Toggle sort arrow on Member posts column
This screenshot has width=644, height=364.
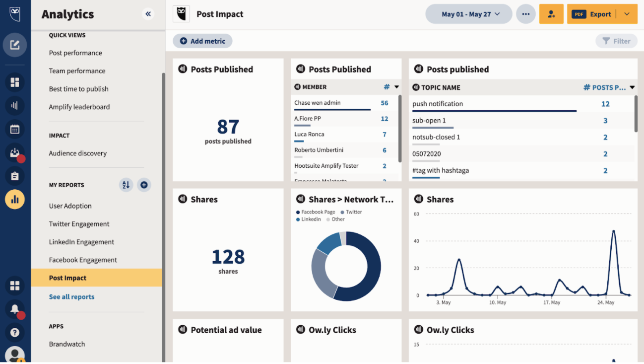[396, 87]
